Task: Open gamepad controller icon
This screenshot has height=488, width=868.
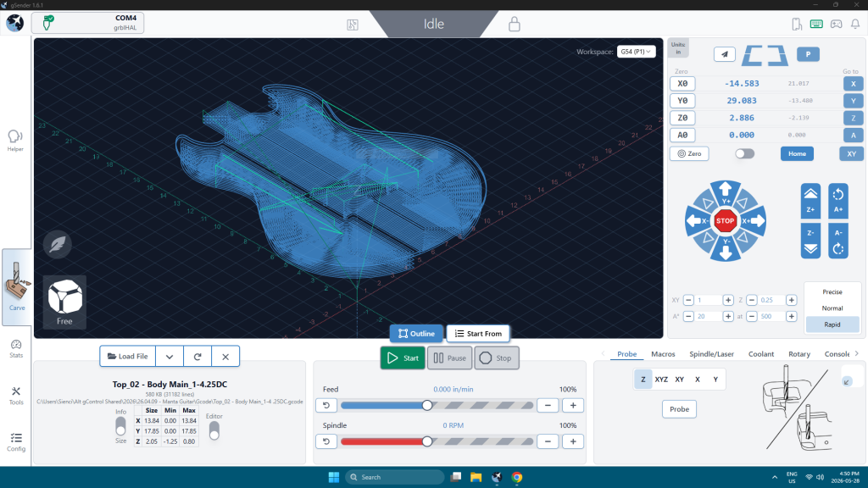Action: pos(836,24)
